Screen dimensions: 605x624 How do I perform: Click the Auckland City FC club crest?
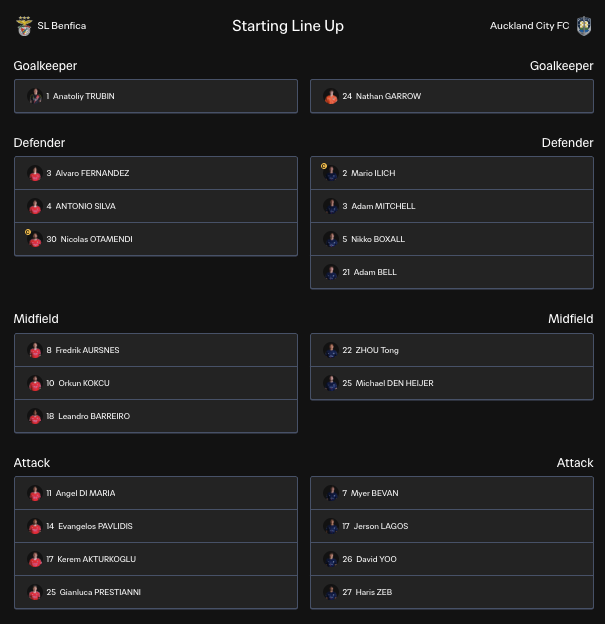tap(584, 26)
